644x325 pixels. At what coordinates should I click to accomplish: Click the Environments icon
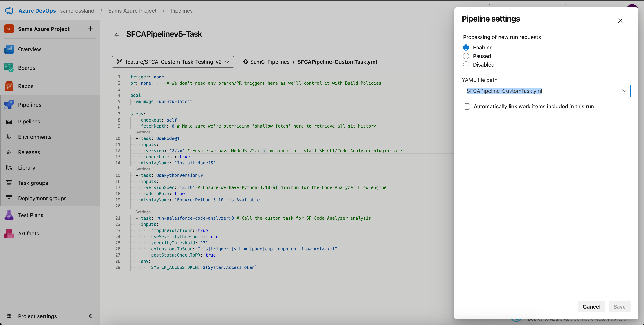9,137
